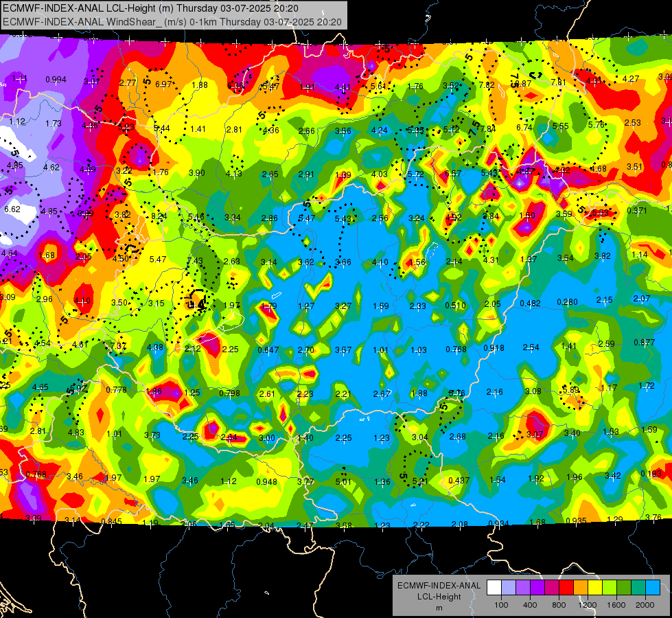
Task: Click the 2000 tick label in the legend
Action: pos(645,605)
